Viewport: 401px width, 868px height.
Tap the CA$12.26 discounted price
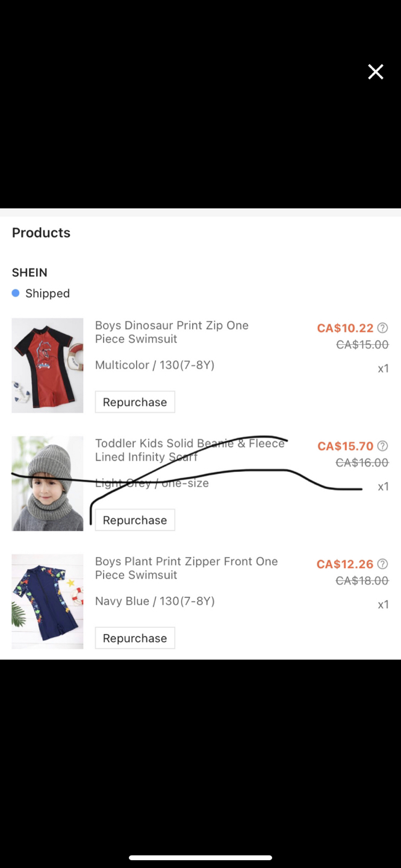345,564
